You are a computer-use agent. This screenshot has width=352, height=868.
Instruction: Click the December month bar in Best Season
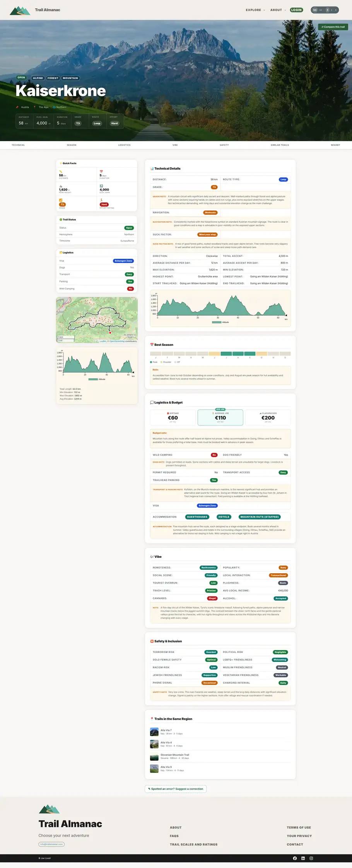coord(285,354)
